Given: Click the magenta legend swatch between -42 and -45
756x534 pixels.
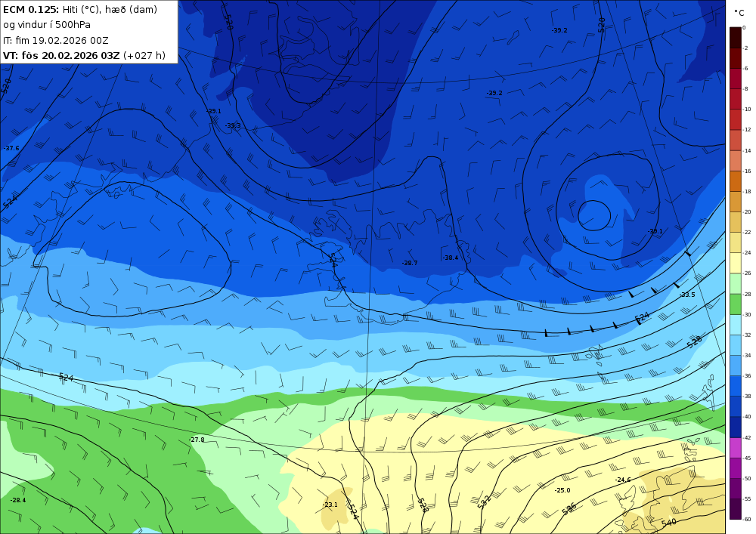Looking at the screenshot, I should pyautogui.click(x=736, y=448).
